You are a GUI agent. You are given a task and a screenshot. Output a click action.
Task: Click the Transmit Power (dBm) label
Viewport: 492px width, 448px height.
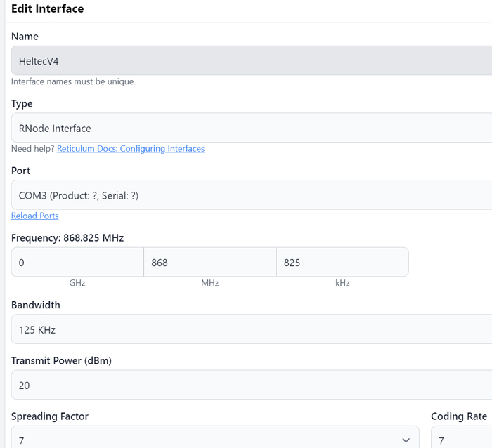(x=61, y=361)
